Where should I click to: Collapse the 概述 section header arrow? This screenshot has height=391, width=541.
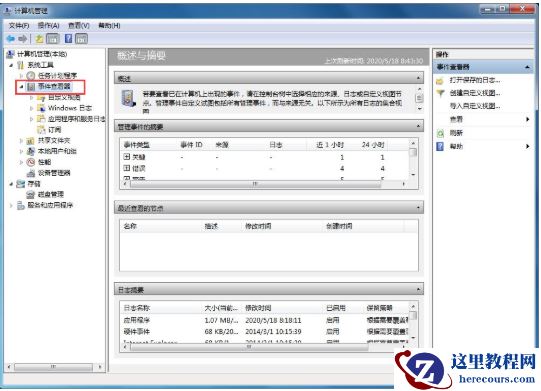click(x=418, y=78)
